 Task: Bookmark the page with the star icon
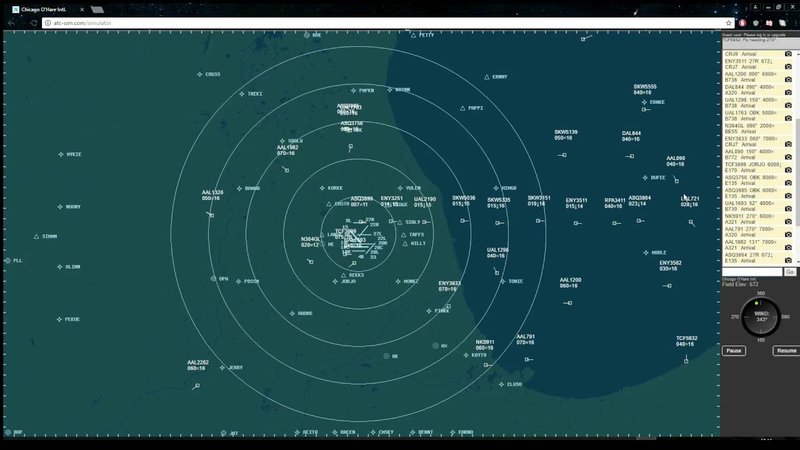click(x=729, y=23)
